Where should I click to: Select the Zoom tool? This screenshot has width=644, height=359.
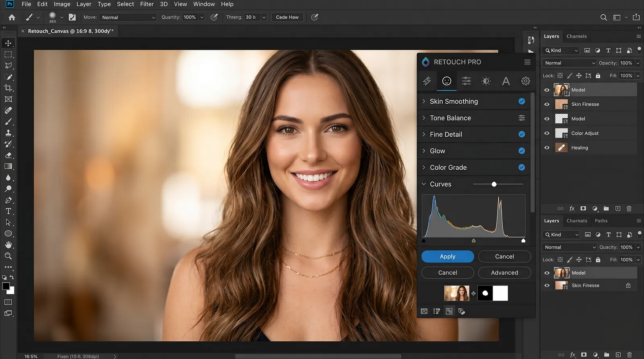pyautogui.click(x=8, y=256)
